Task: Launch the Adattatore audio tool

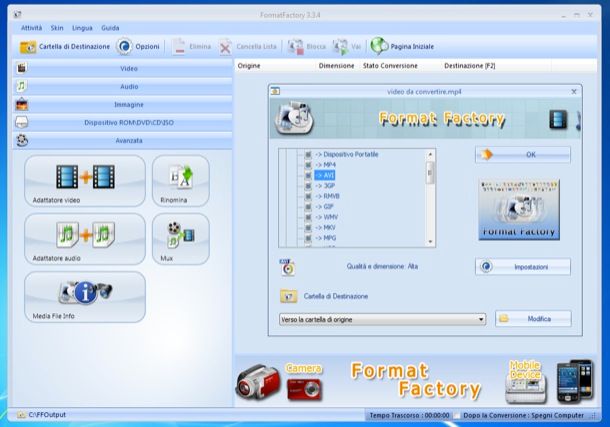Action: (85, 239)
